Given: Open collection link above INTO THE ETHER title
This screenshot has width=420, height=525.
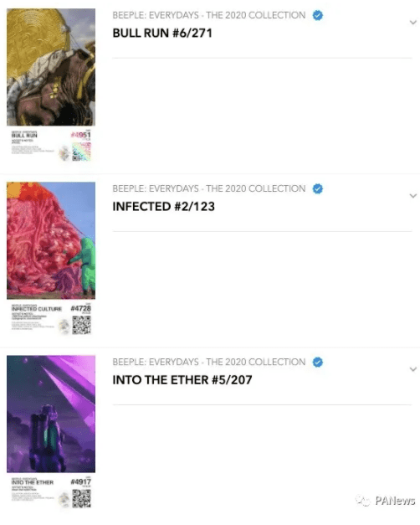Looking at the screenshot, I should pos(209,363).
